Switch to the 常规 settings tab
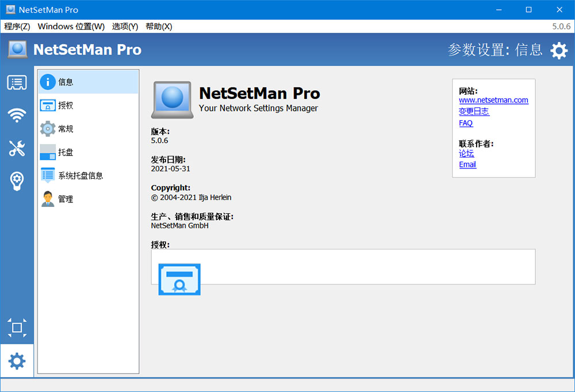The height and width of the screenshot is (392, 575). pos(65,129)
